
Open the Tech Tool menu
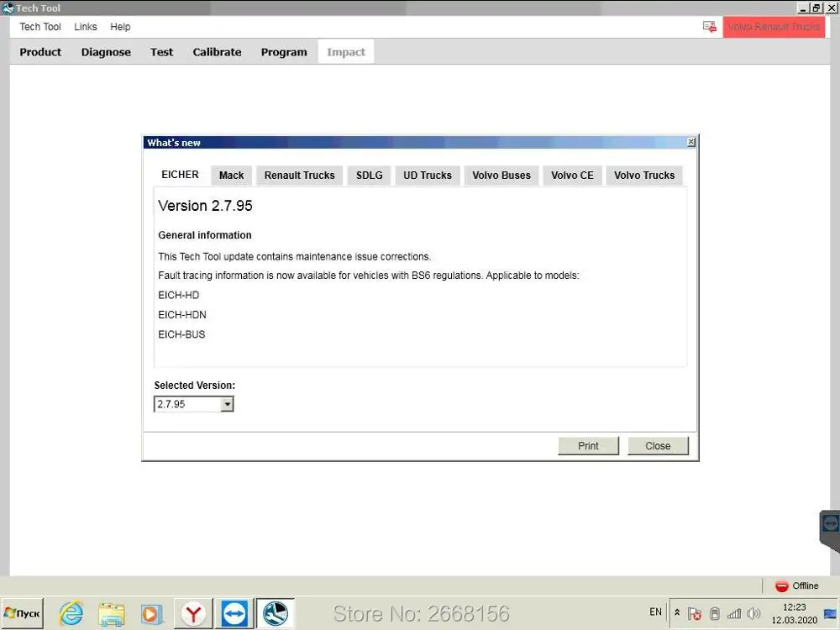pyautogui.click(x=40, y=27)
